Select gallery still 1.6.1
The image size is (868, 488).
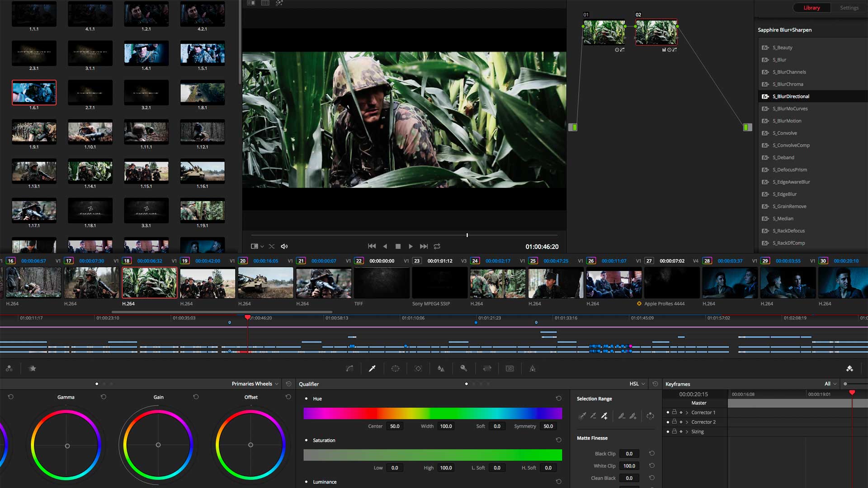(34, 93)
